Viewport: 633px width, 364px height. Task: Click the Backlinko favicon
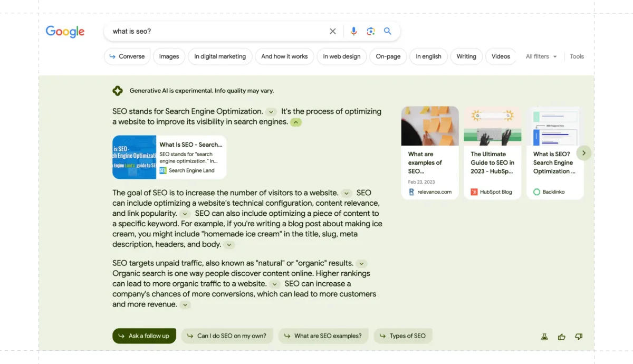[x=537, y=192]
